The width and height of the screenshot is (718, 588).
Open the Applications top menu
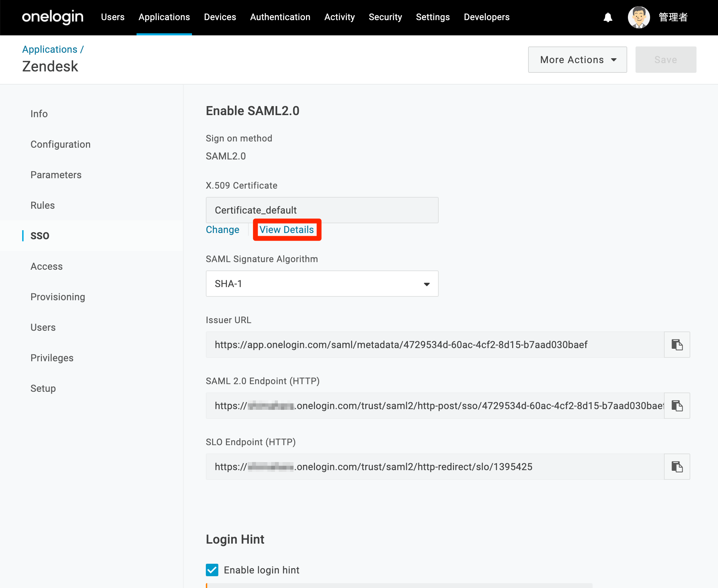pyautogui.click(x=164, y=17)
